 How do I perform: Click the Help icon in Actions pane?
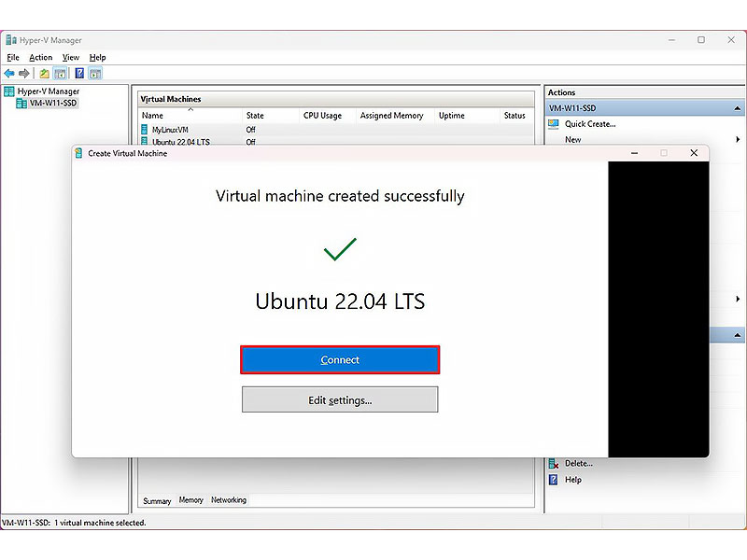tap(553, 480)
